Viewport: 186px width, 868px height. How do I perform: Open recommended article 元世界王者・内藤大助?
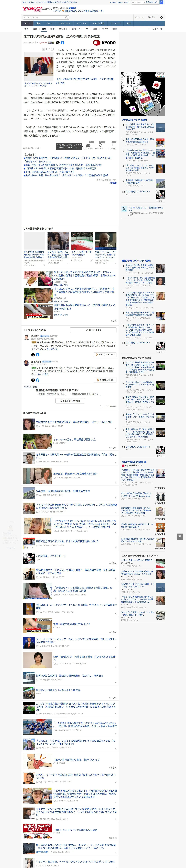coord(76,456)
